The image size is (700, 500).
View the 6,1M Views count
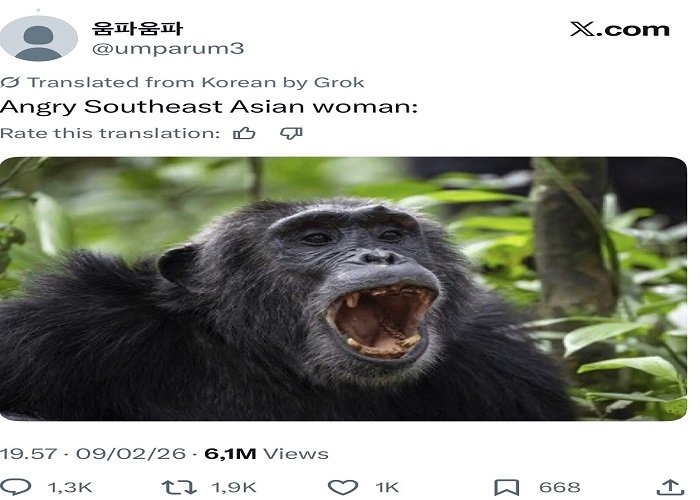click(267, 454)
